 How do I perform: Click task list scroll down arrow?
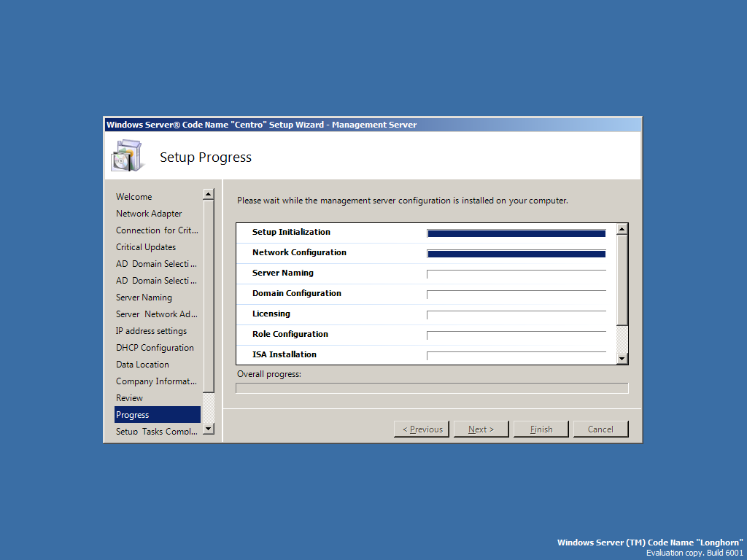622,359
